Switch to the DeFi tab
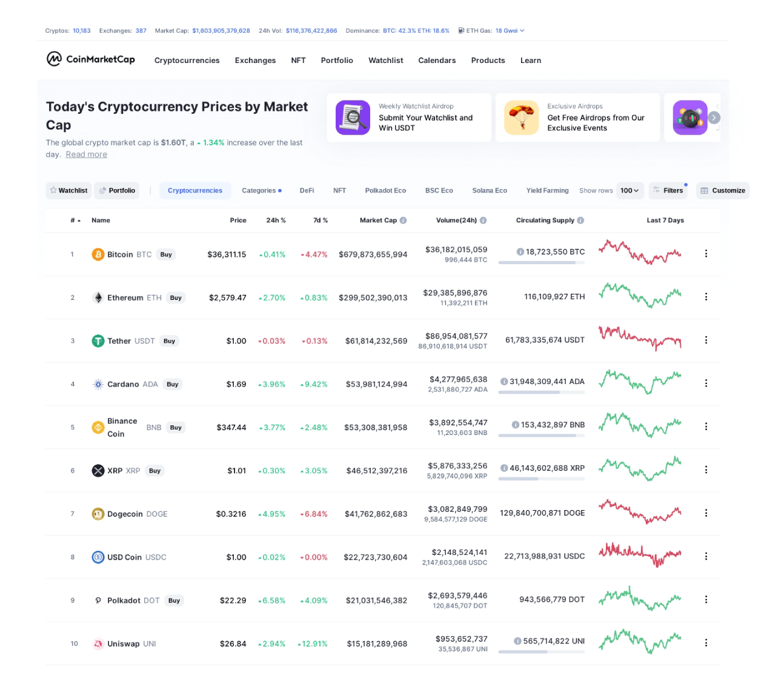Screen dimensions: 784x681 click(x=307, y=190)
